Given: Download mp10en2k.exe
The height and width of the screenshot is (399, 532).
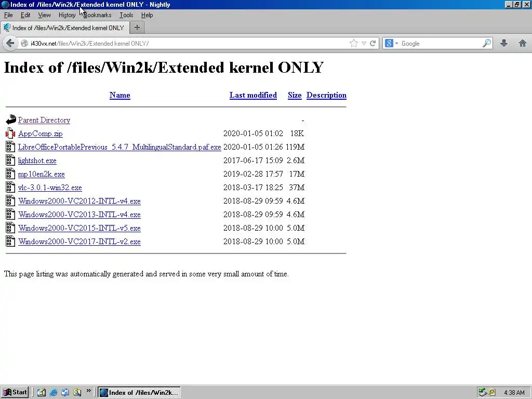Looking at the screenshot, I should coord(42,174).
